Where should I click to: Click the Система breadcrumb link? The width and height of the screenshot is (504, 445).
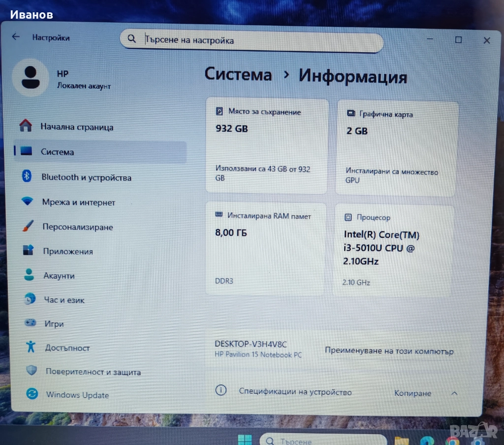coord(238,75)
